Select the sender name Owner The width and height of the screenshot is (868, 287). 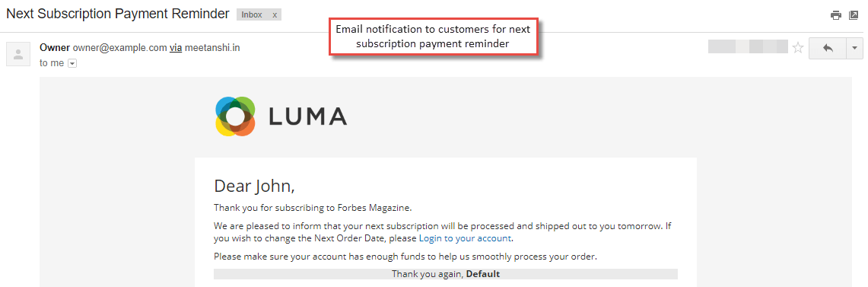[55, 48]
